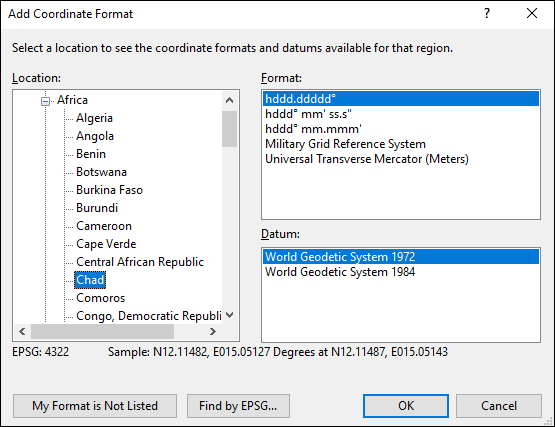Open Find by EPSG dialog
The image size is (555, 427).
coord(238,406)
